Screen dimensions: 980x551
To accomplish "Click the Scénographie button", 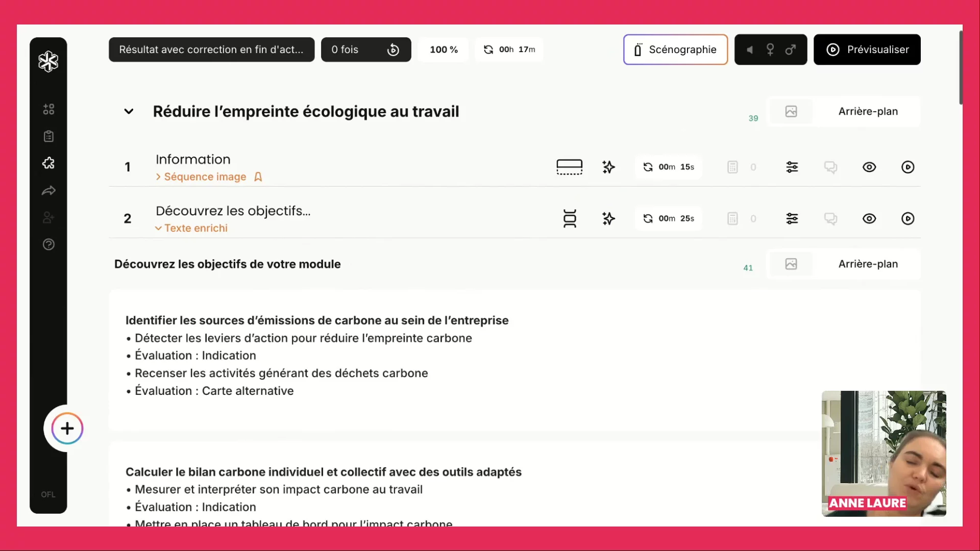I will click(x=675, y=49).
